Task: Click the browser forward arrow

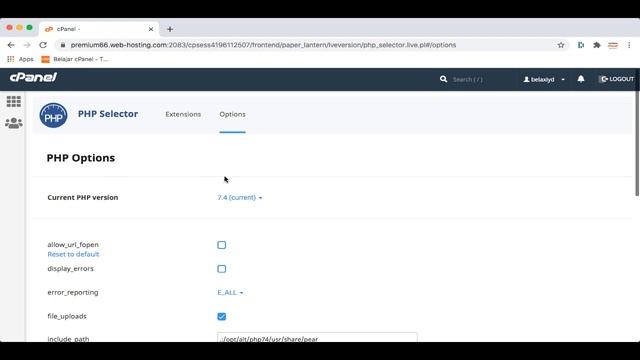Action: pyautogui.click(x=27, y=45)
